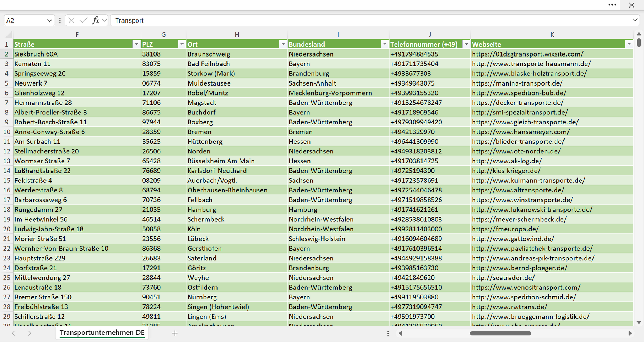This screenshot has height=342, width=644.
Task: Select cell Sachsen-Anhalt
Action: coord(338,83)
